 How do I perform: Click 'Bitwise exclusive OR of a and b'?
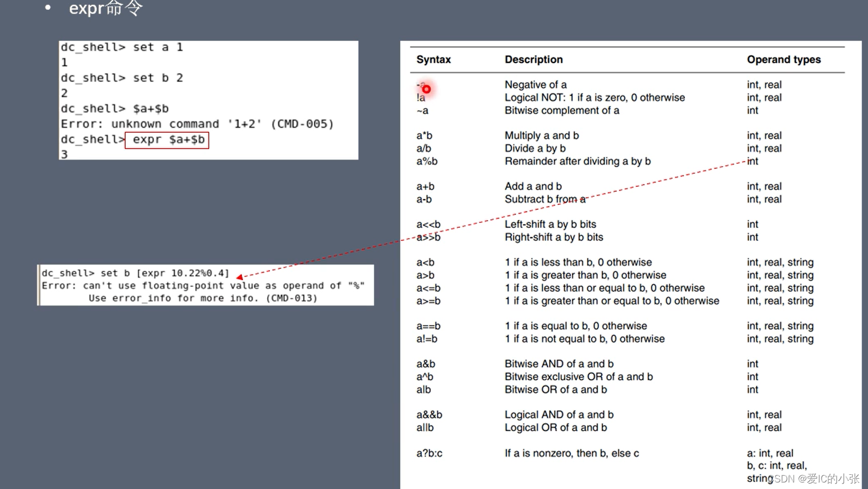click(x=579, y=377)
